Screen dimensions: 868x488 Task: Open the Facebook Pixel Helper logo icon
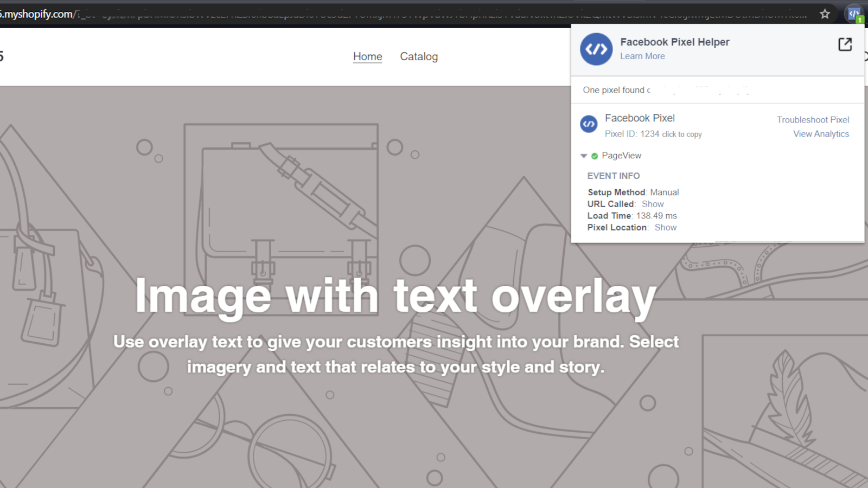[x=596, y=49]
